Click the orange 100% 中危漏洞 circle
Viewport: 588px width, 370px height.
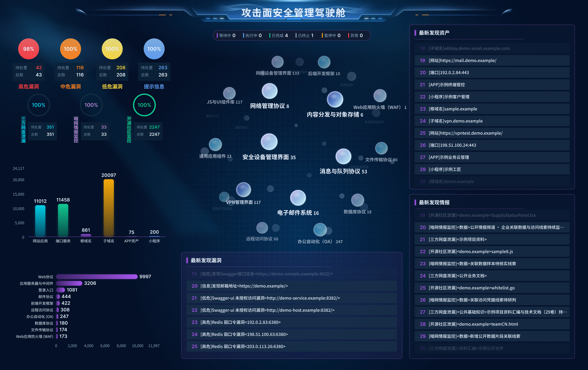click(x=70, y=49)
